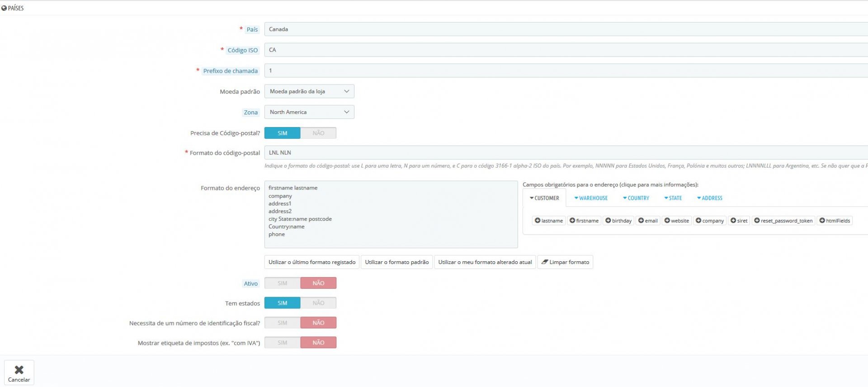The height and width of the screenshot is (387, 868).
Task: Click the Campos obrigatórios para o endereço text
Action: 610,184
